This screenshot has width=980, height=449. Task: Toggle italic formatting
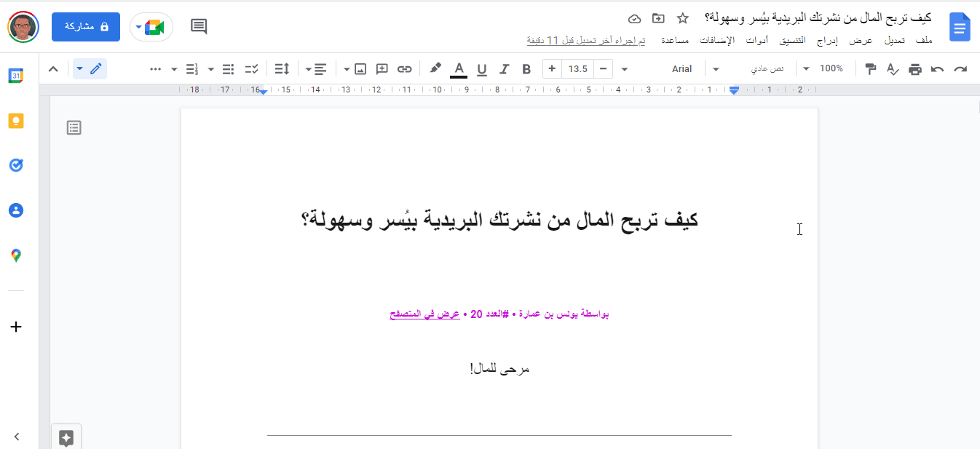[x=504, y=69]
